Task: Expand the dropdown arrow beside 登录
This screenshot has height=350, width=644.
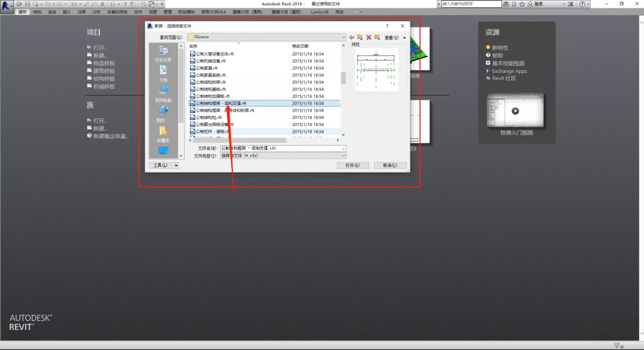Action: 563,4
